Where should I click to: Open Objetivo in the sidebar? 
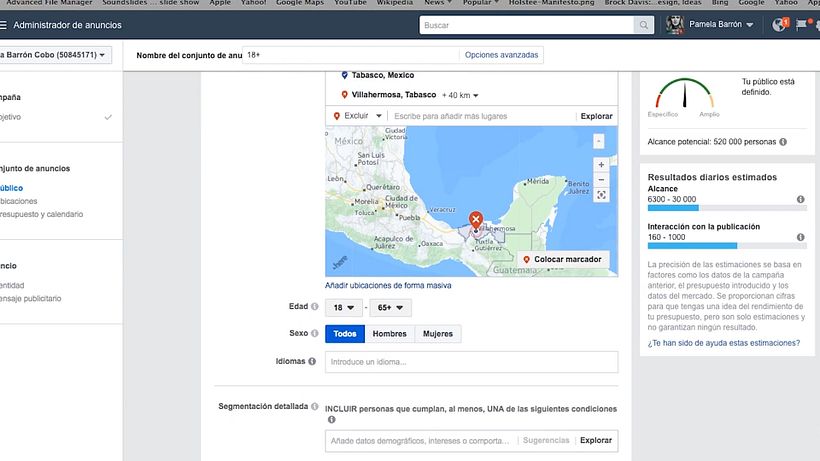10,117
